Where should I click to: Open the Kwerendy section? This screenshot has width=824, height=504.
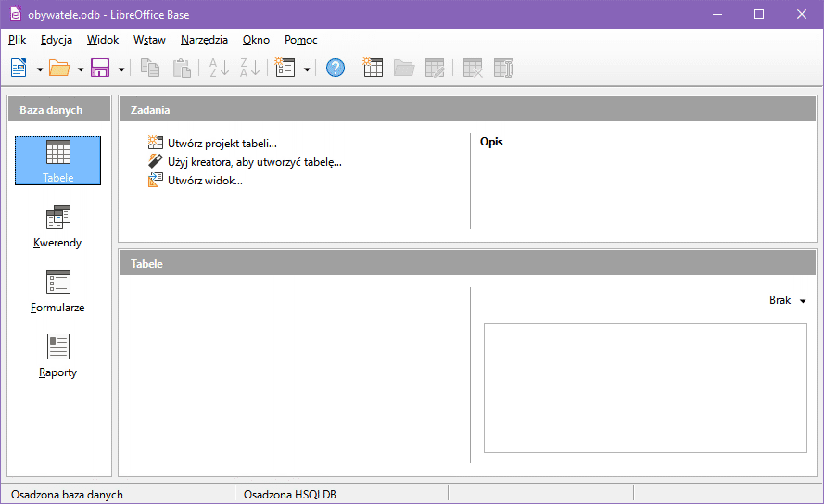pos(57,225)
